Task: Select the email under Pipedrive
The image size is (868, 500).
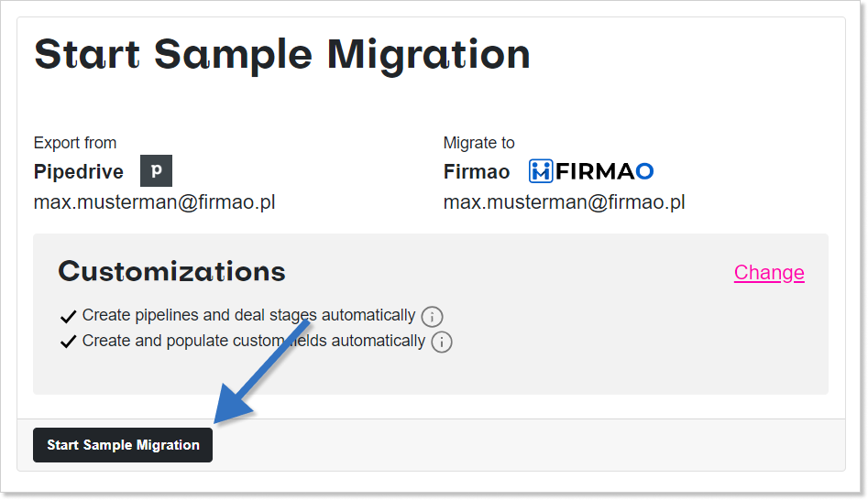Action: 155,201
